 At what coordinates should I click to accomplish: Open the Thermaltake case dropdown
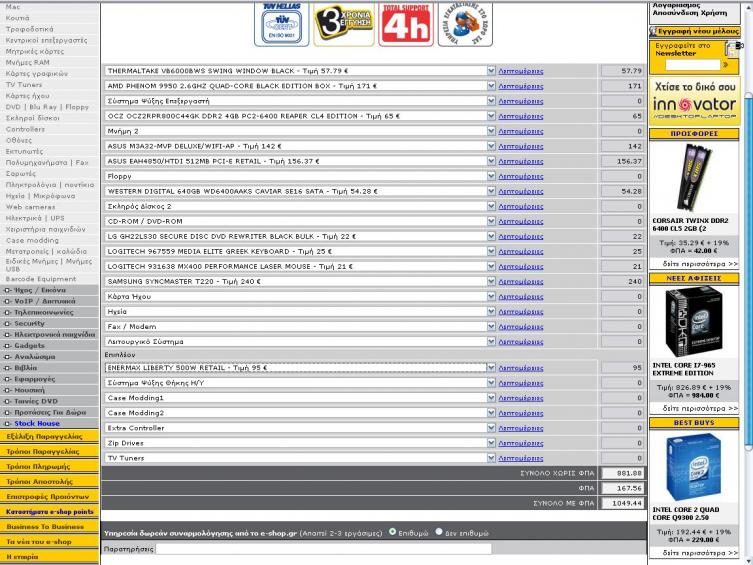tap(491, 71)
